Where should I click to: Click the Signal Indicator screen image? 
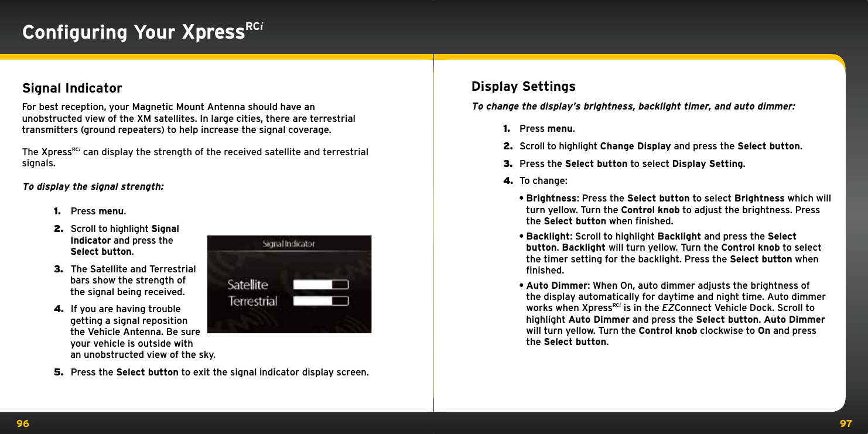[x=289, y=284]
